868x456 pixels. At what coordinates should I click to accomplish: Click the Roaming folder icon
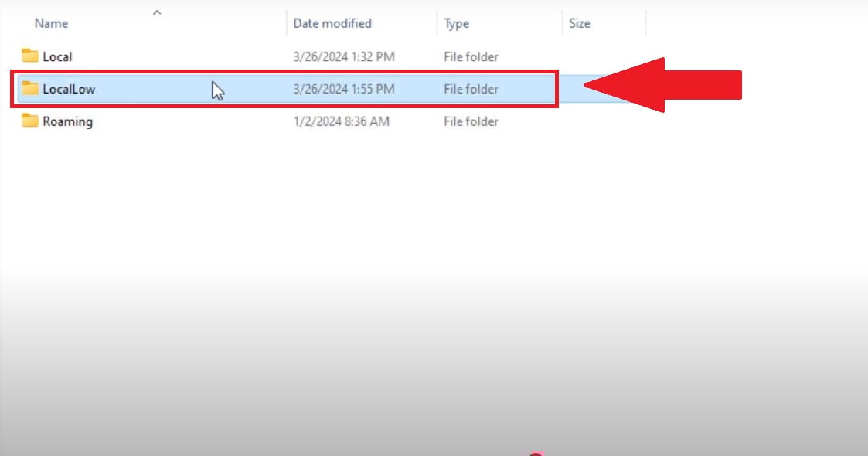click(x=30, y=121)
